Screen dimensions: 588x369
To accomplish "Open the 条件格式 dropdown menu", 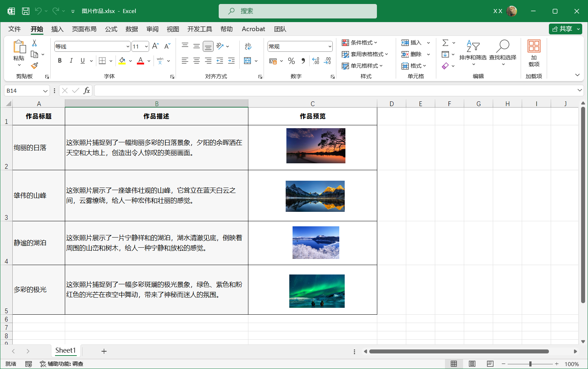I will pos(360,43).
